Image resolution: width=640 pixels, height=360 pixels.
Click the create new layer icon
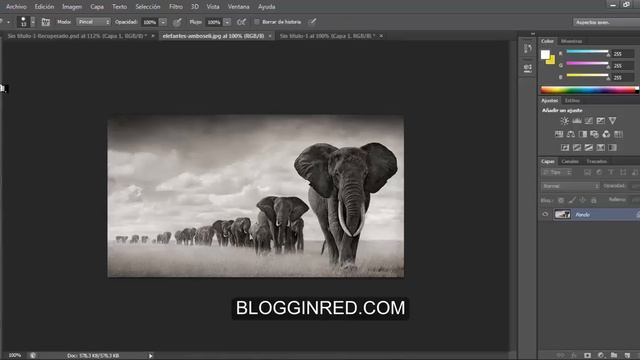[627, 356]
